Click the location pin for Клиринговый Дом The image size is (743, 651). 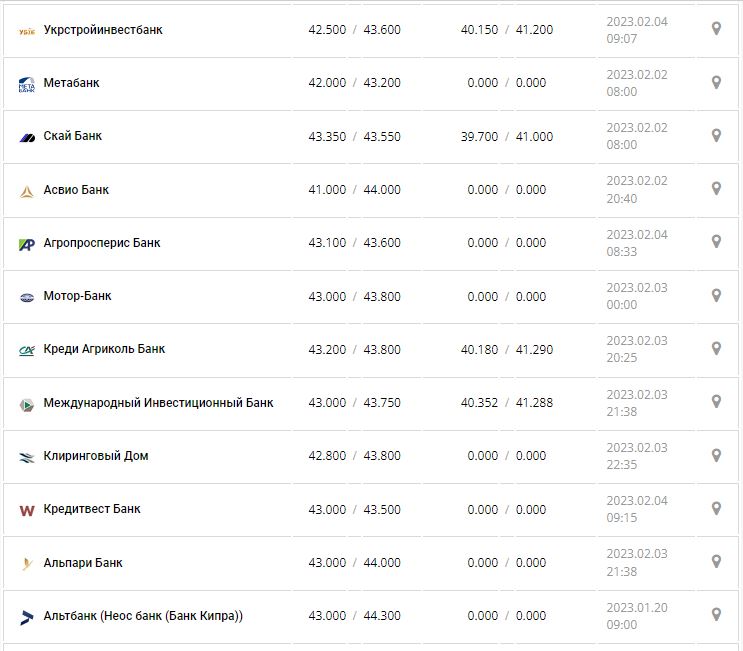[x=716, y=455]
